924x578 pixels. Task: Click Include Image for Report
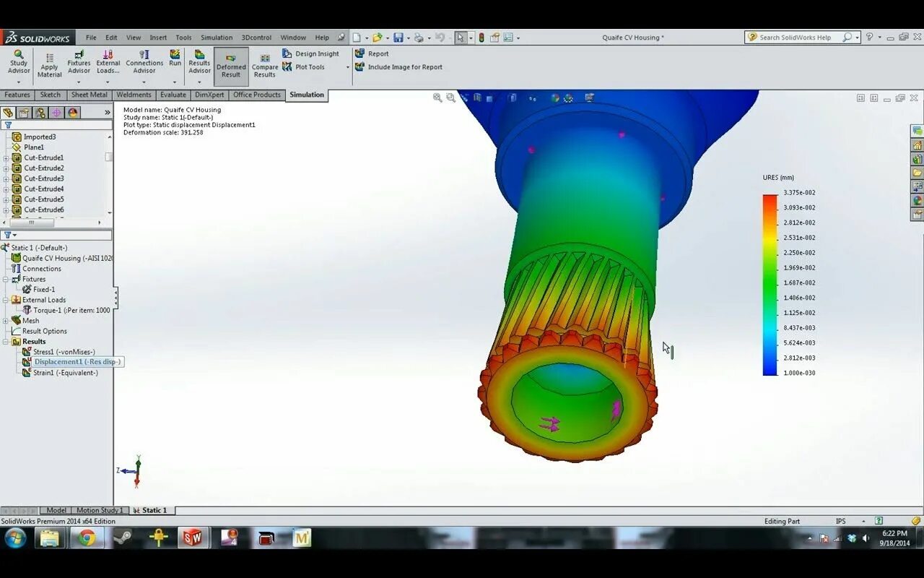[x=398, y=67]
